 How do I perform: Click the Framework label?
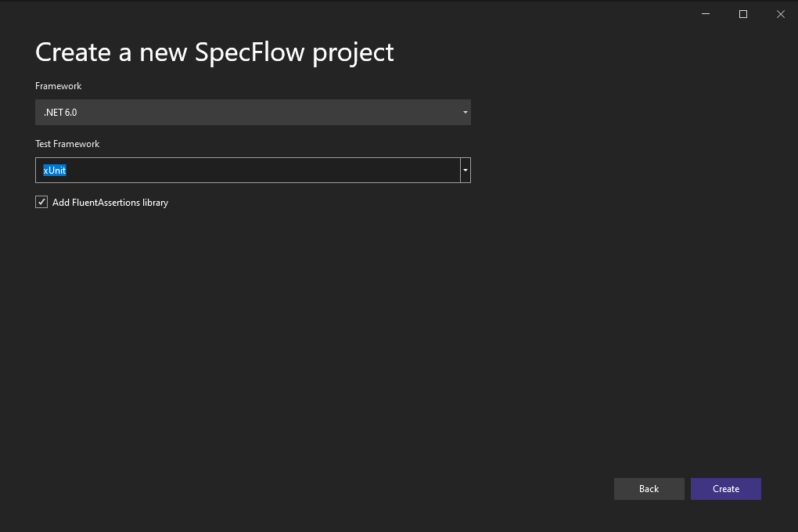(x=58, y=85)
